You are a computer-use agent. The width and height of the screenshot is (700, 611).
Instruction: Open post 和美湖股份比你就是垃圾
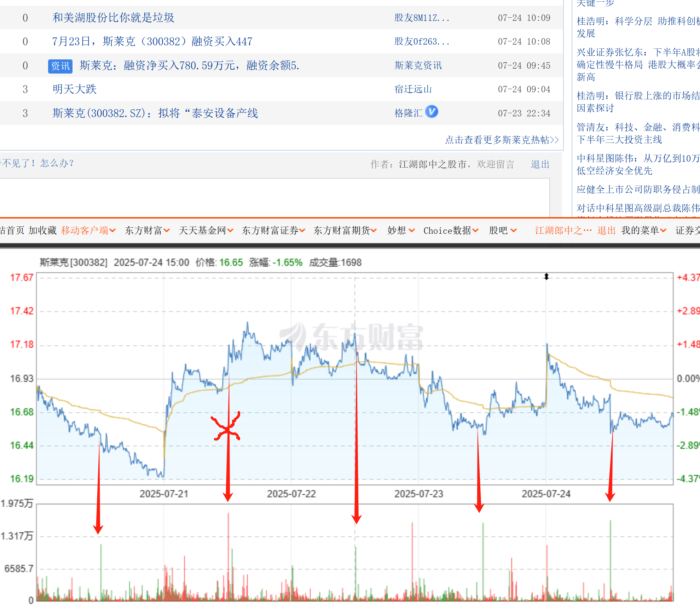pos(113,18)
